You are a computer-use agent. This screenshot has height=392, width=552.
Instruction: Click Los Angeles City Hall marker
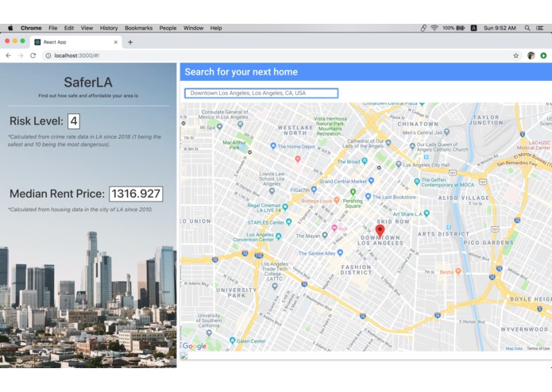(399, 164)
